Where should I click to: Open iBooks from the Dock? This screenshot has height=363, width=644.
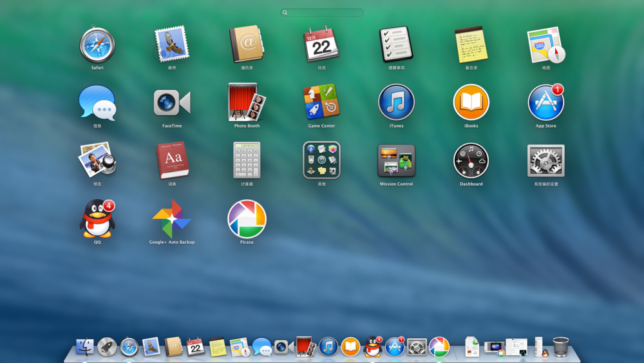coord(350,347)
